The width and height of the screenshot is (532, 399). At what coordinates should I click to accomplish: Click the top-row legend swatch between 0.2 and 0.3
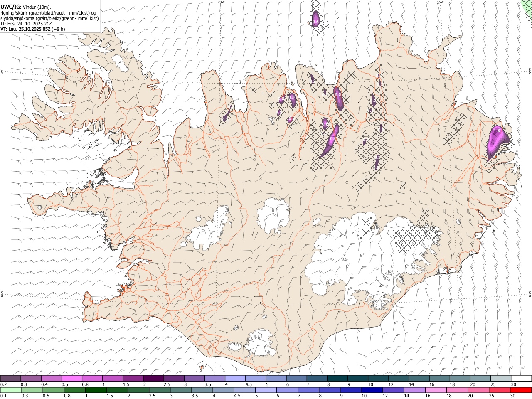pyautogui.click(x=10, y=378)
